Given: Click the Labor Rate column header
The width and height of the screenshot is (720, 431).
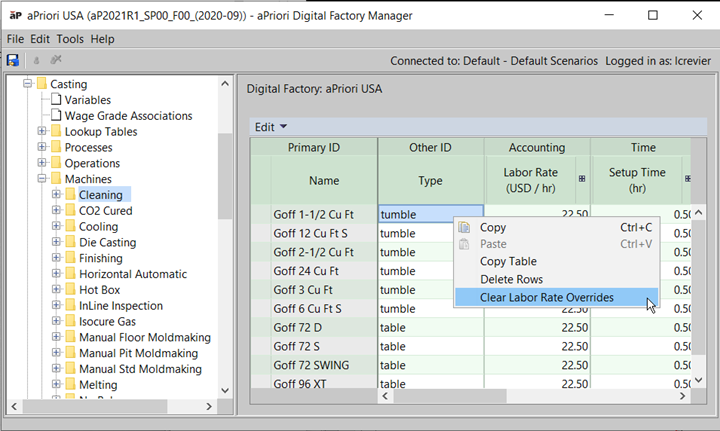Looking at the screenshot, I should (x=530, y=180).
